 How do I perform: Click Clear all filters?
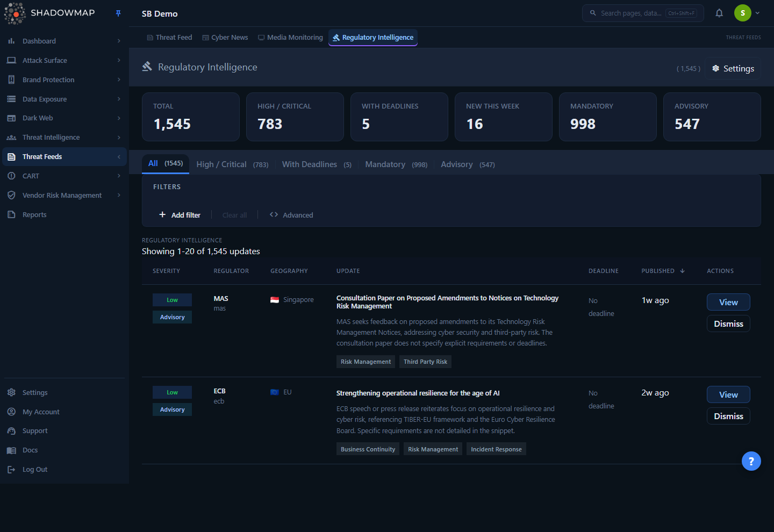234,215
